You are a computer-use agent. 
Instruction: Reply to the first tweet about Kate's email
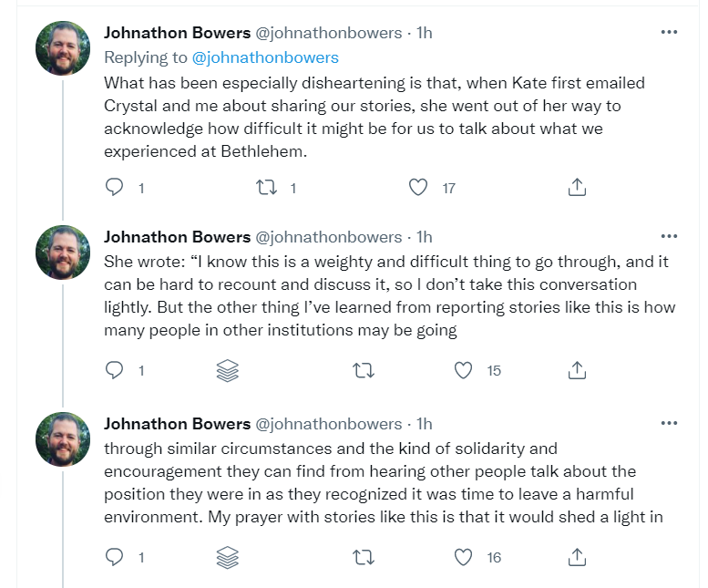click(x=114, y=188)
